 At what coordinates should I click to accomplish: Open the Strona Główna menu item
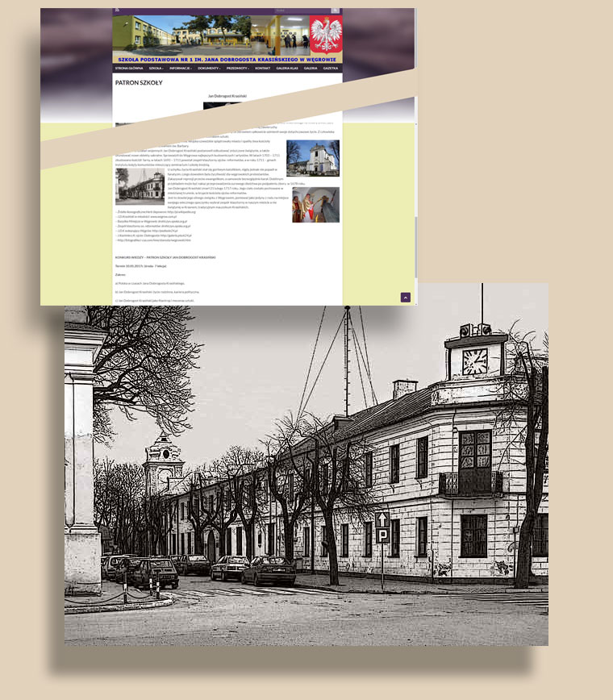[x=129, y=69]
